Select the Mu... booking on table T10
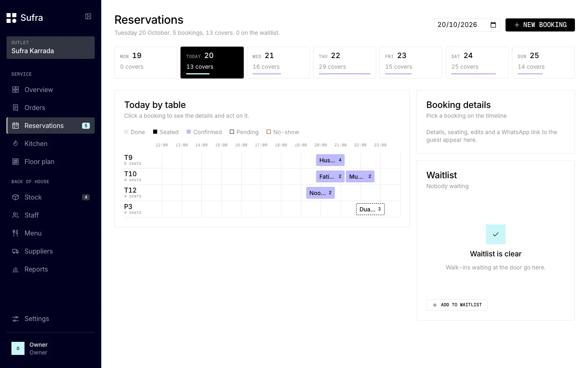 coord(360,177)
